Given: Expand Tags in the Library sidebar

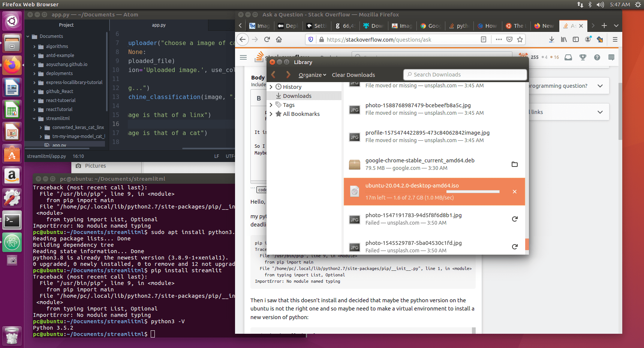Looking at the screenshot, I should [x=271, y=105].
